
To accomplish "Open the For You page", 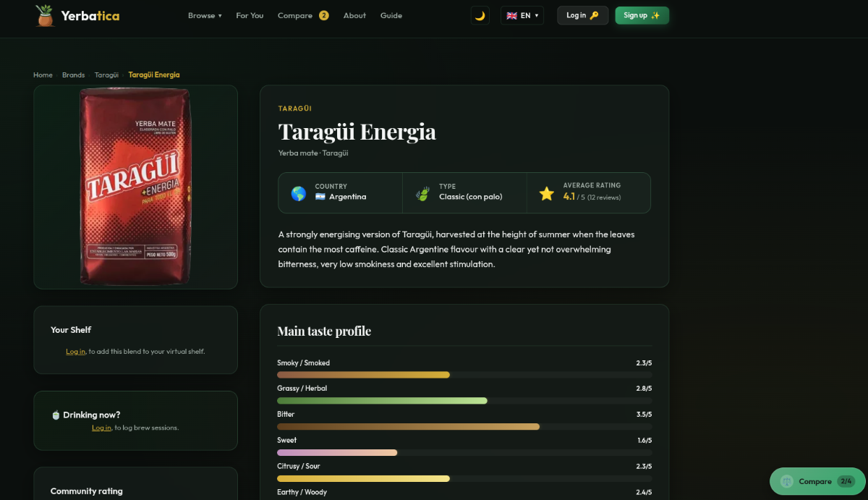I will 250,15.
